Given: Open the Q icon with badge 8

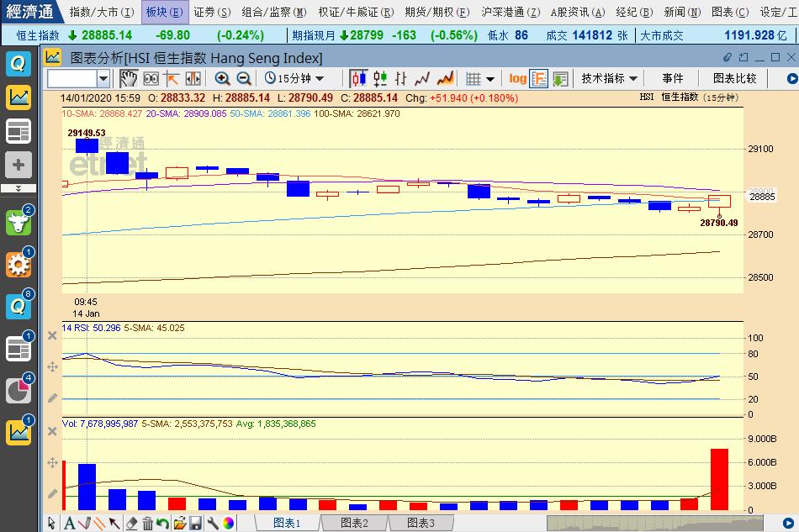Looking at the screenshot, I should click(x=19, y=306).
